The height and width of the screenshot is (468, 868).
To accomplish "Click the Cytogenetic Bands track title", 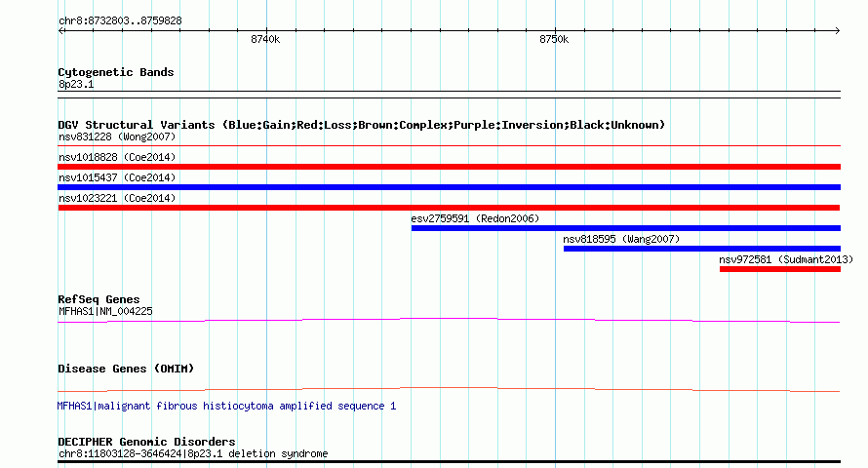I will click(x=116, y=72).
